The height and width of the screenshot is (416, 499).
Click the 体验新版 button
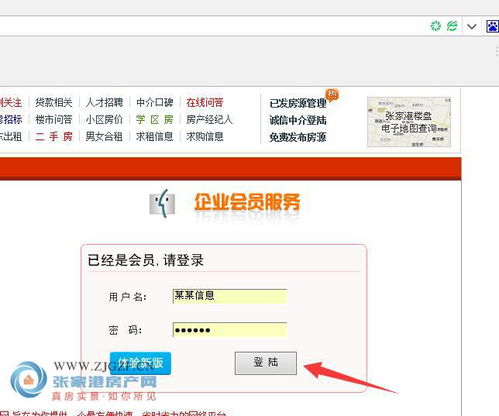tap(140, 363)
